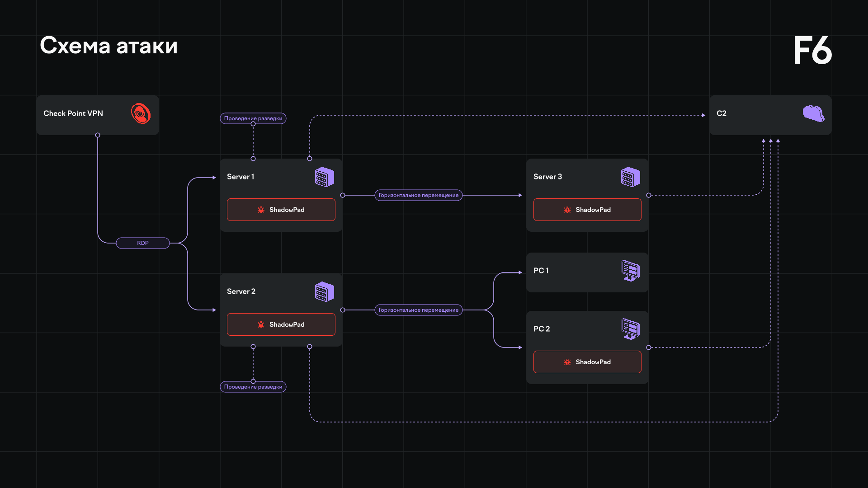Click the Check Point VPN label text
Screen dimensions: 868x488
pos(73,113)
